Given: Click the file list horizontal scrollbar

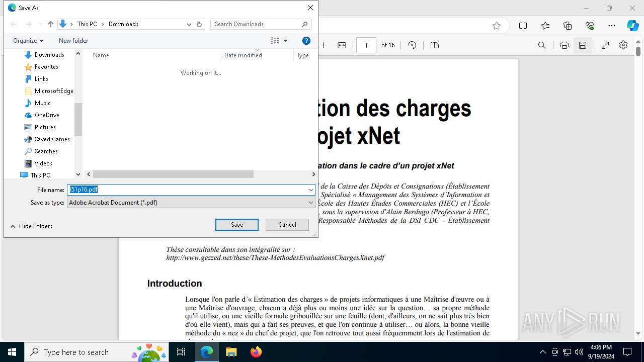Looking at the screenshot, I should pyautogui.click(x=173, y=174).
